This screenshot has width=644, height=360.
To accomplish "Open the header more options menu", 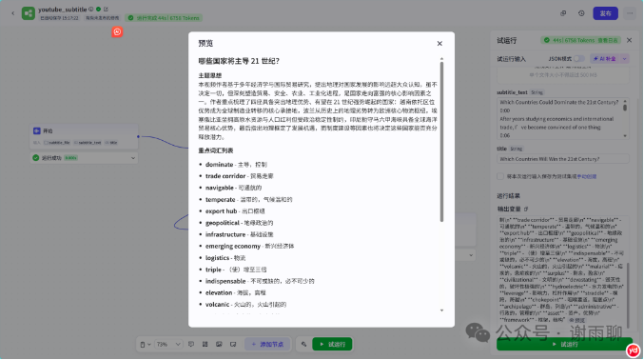I will tap(630, 13).
